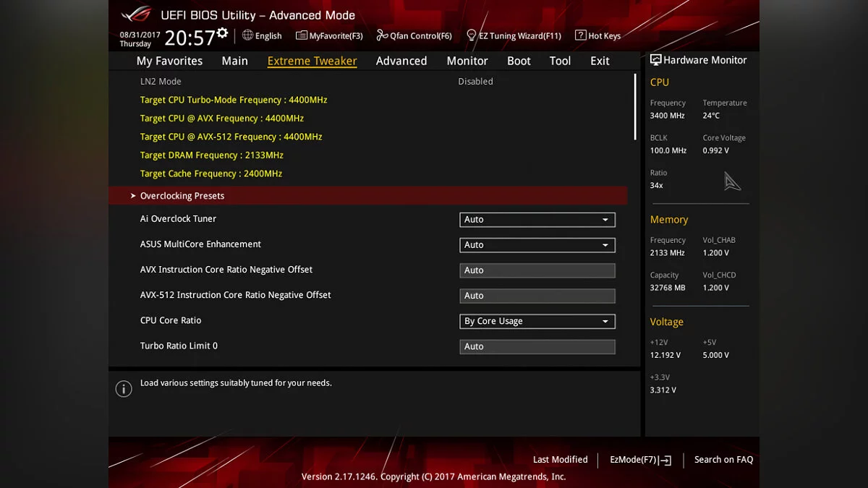Open ASUS MultiCore Enhancement dropdown
The height and width of the screenshot is (488, 868).
(537, 245)
